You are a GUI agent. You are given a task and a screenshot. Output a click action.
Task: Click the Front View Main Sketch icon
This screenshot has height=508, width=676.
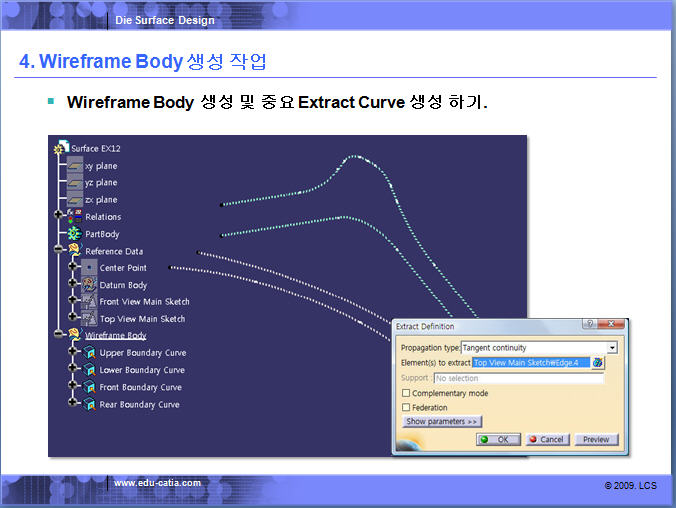tap(89, 302)
